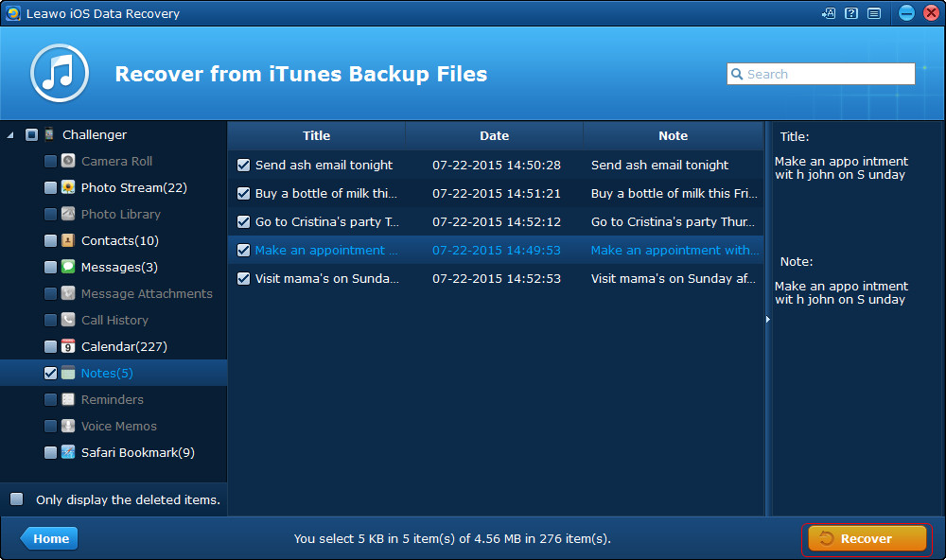This screenshot has height=560, width=946.
Task: Click the Call History phone icon
Action: coord(68,320)
